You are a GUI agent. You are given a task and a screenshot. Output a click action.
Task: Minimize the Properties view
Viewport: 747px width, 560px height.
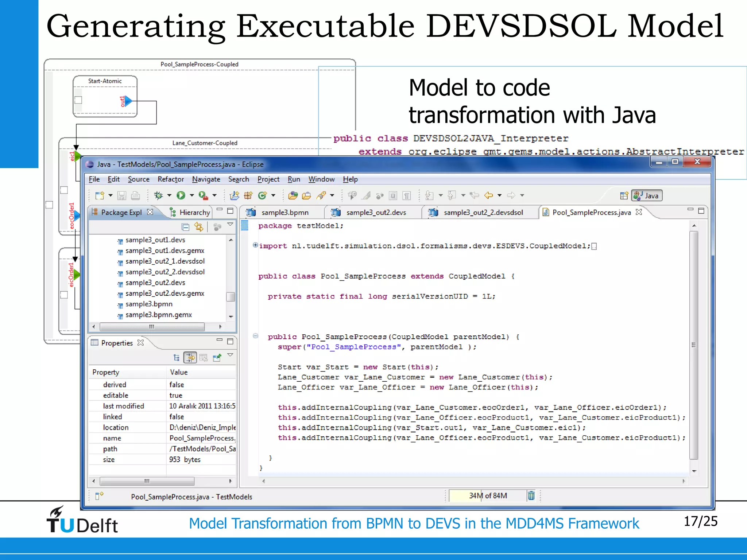click(x=219, y=340)
